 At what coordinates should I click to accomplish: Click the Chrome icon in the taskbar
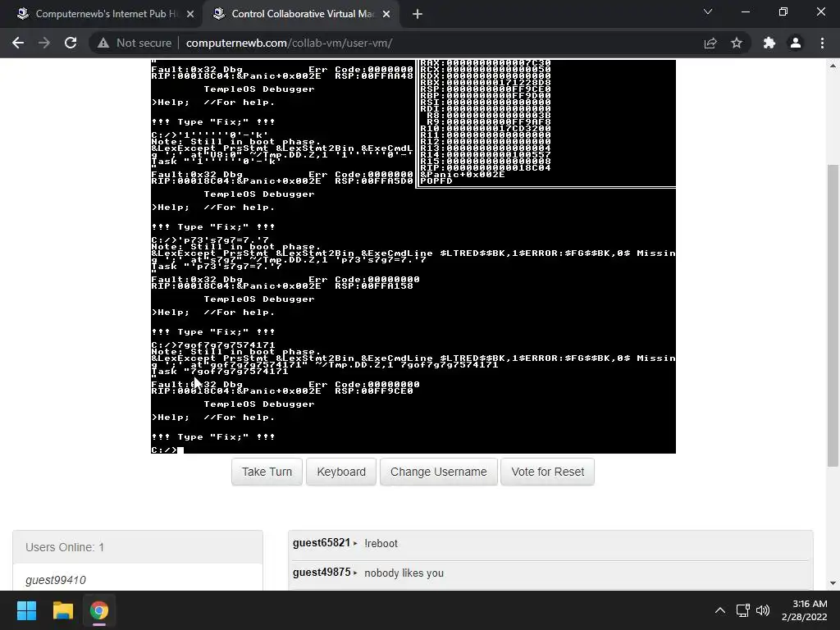coord(99,610)
